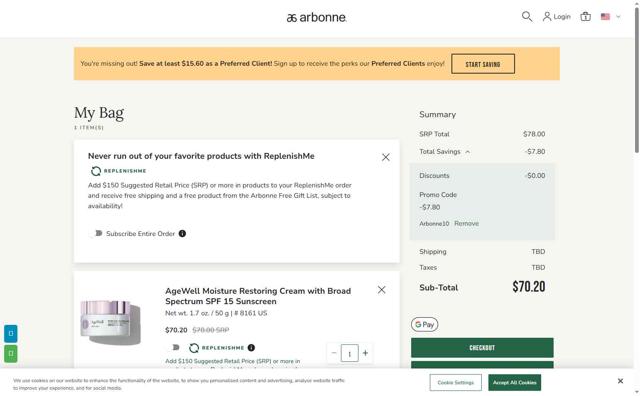Click the blue accessibility widget icon
The width and height of the screenshot is (640, 396).
11,334
